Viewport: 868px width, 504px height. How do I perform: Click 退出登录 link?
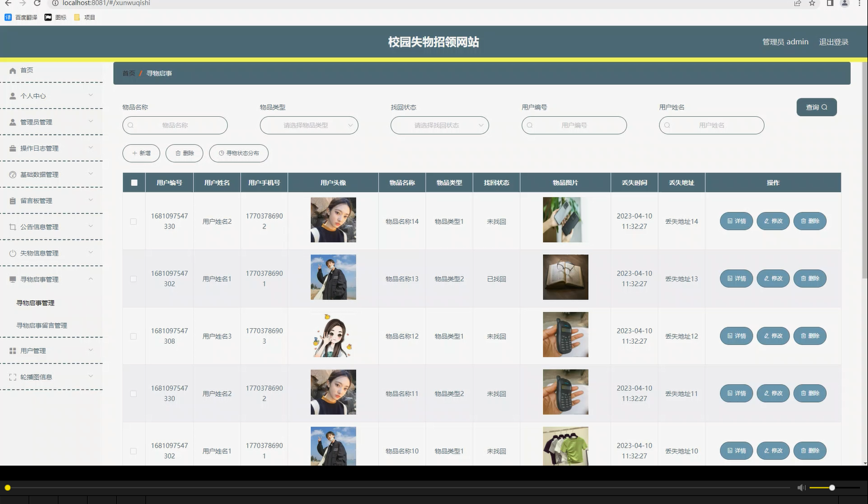click(834, 42)
